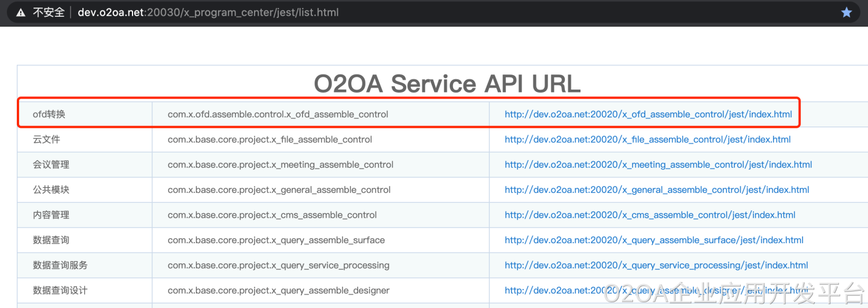Click the 不安全 security label

pyautogui.click(x=49, y=13)
